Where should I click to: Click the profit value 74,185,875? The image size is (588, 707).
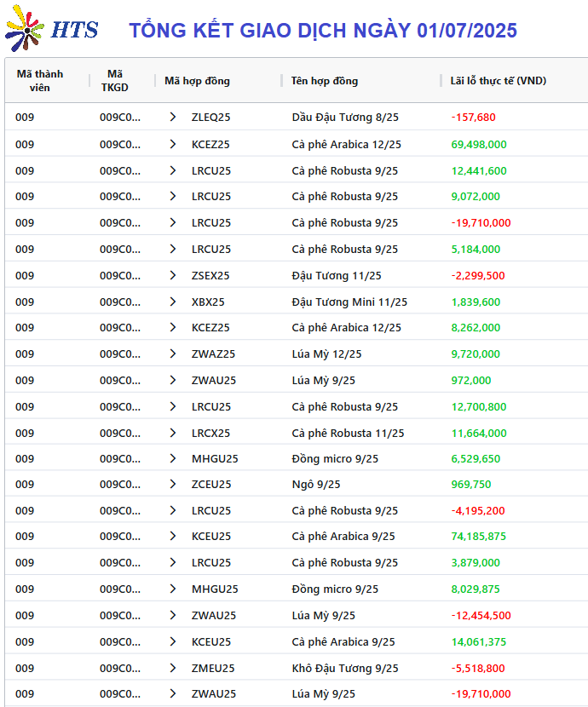click(x=478, y=536)
